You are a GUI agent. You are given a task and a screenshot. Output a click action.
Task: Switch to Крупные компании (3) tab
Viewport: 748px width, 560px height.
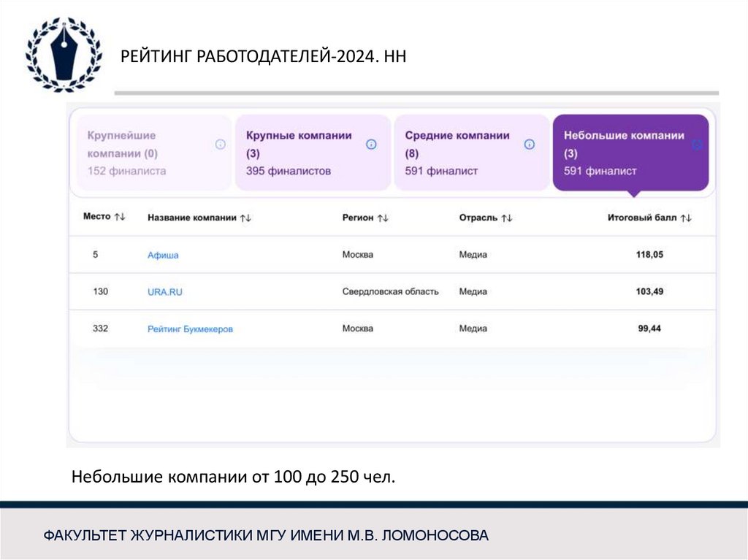click(x=313, y=153)
